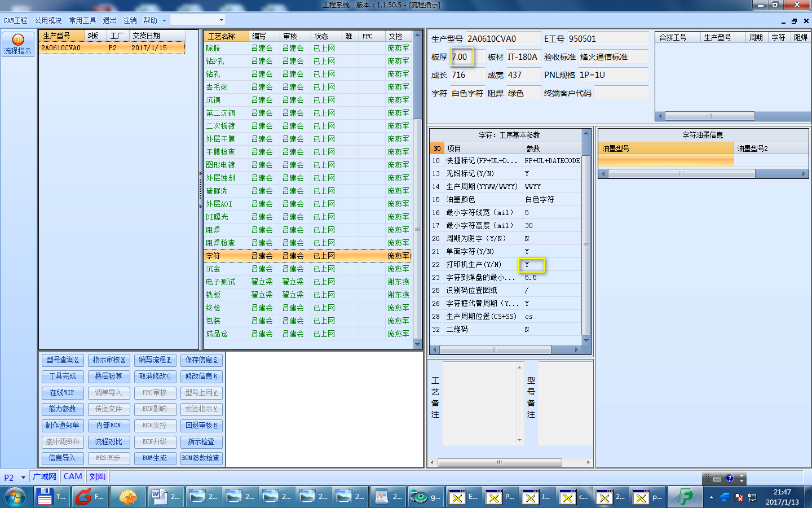Switch to the red G icon taskbar app
The image size is (812, 508).
[x=90, y=497]
